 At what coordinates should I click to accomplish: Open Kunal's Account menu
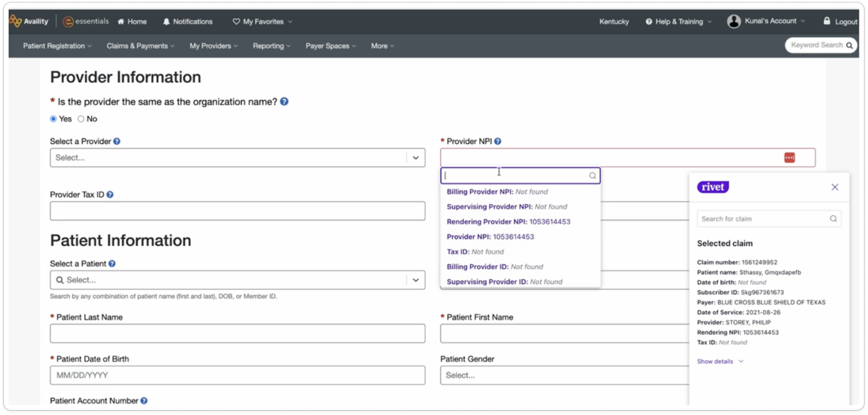tap(766, 22)
